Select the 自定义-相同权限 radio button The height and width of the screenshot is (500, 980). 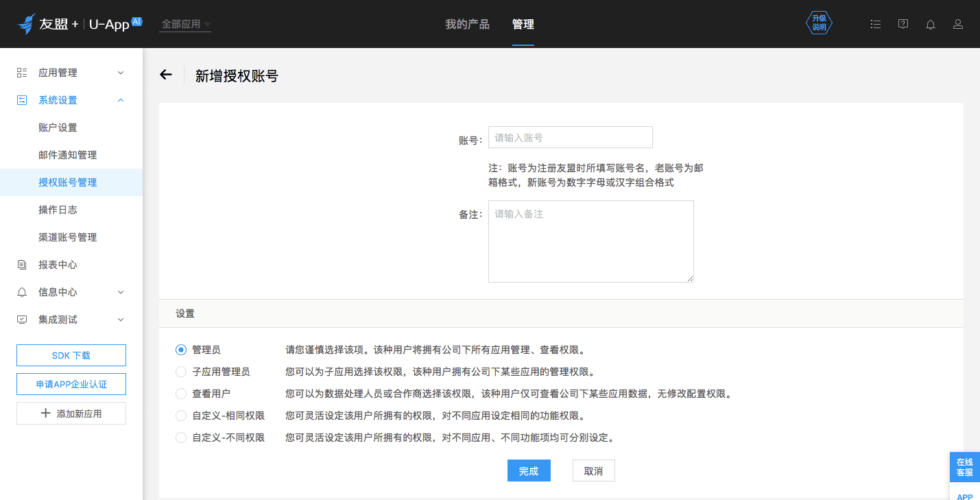[181, 416]
